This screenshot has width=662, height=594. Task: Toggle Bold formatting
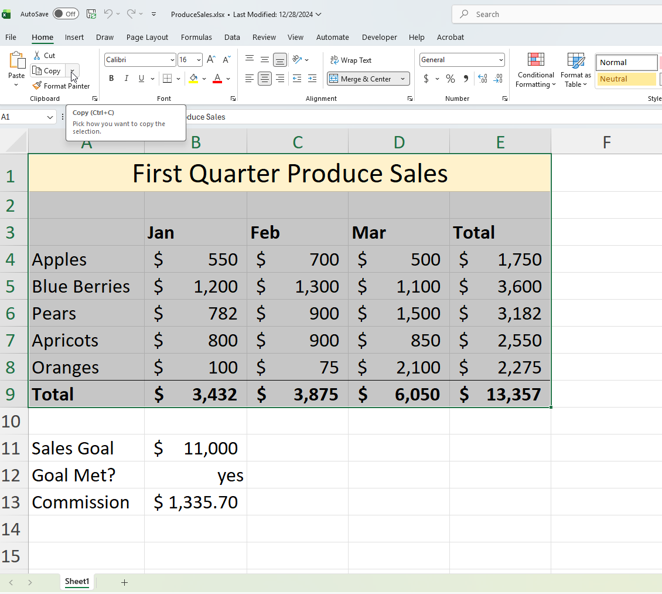coord(111,79)
